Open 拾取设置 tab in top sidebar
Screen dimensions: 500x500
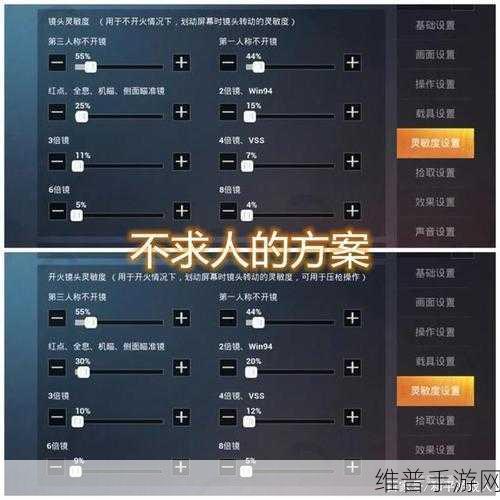(x=435, y=173)
